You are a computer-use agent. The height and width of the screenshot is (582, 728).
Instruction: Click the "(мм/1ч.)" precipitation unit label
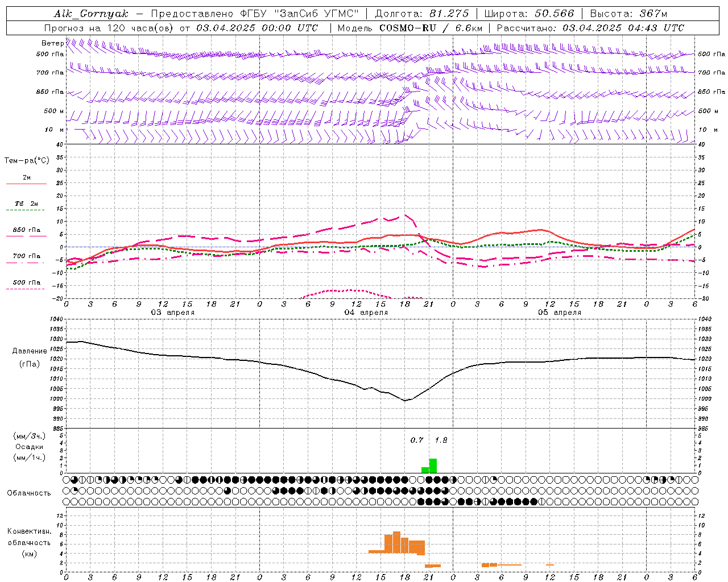pos(29,458)
